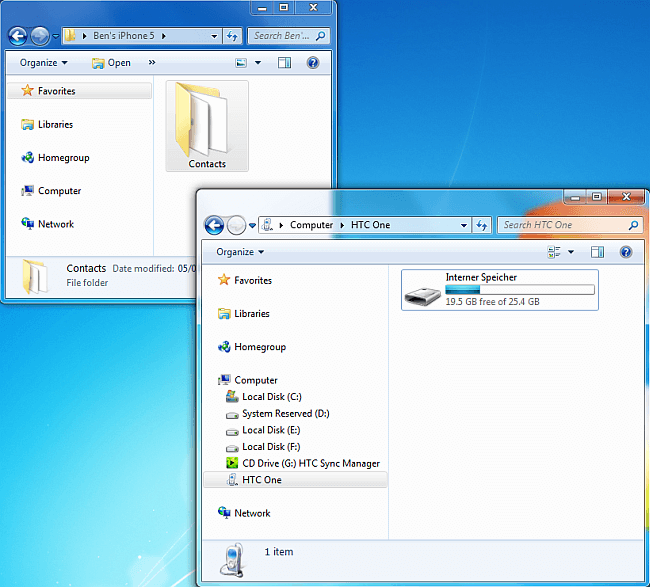Toggle preview pane in HTC One window
Screen dimensions: 650x587
click(x=597, y=252)
